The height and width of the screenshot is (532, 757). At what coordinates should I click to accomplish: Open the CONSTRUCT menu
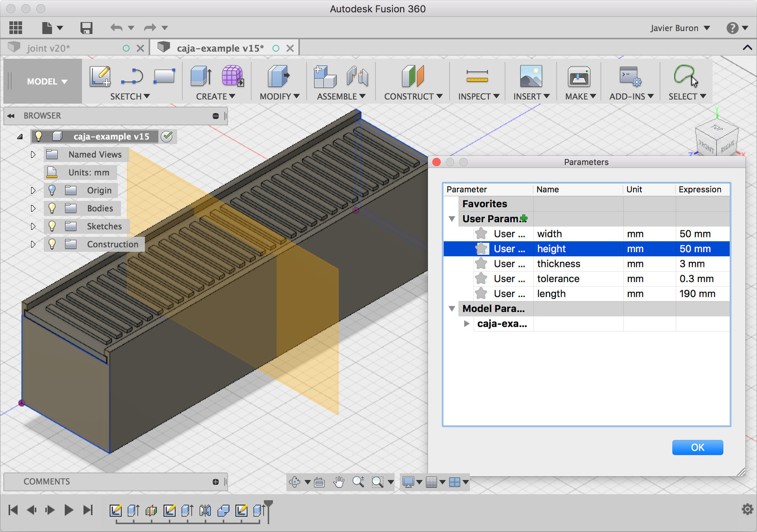point(413,97)
